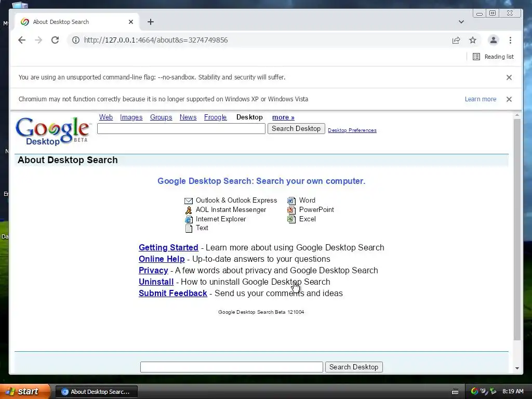Dismiss the Windows XP unsupported warning
This screenshot has height=399, width=532.
509,99
